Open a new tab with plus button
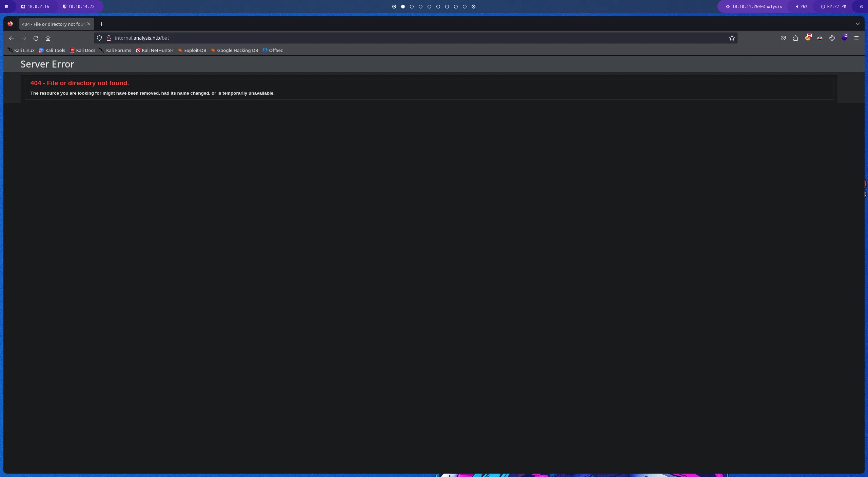868x477 pixels. coord(101,24)
